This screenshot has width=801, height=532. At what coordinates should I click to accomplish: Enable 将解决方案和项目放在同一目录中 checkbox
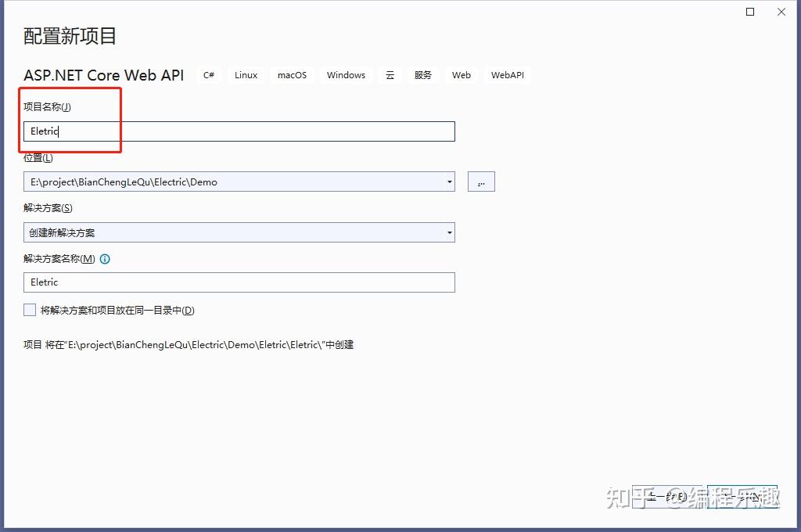[x=29, y=310]
